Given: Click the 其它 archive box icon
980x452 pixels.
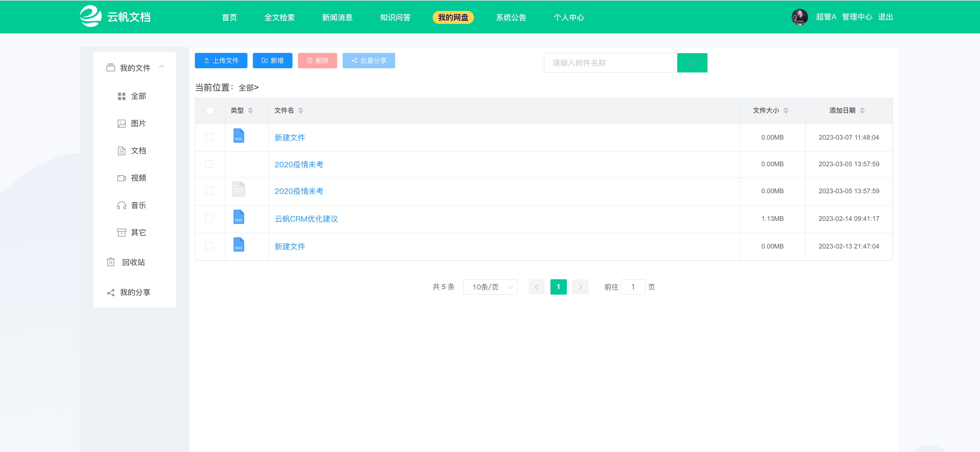Looking at the screenshot, I should (x=122, y=232).
